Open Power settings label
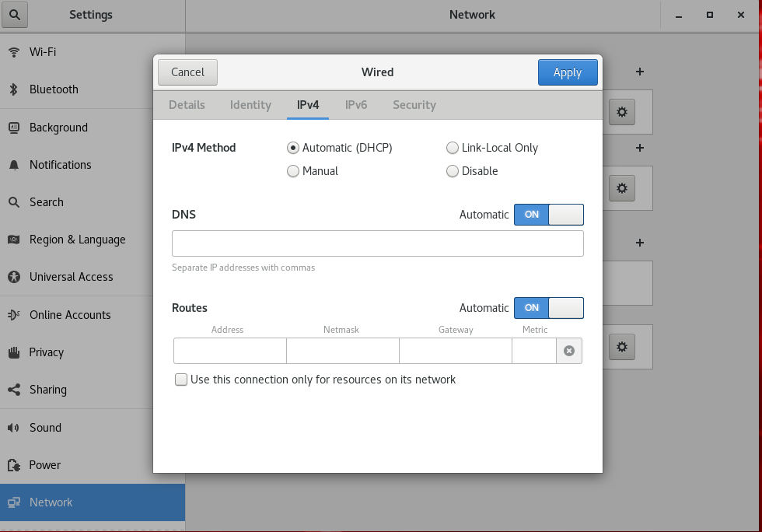 coord(45,465)
